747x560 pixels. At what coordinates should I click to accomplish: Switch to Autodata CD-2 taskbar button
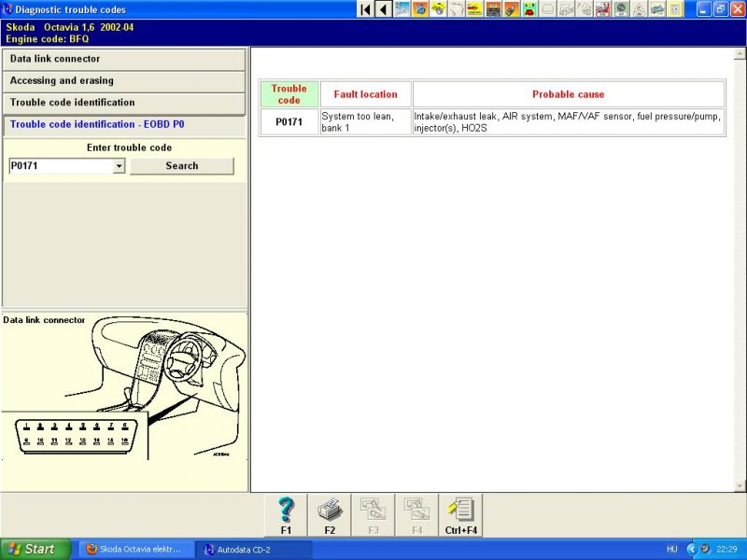[x=255, y=550]
